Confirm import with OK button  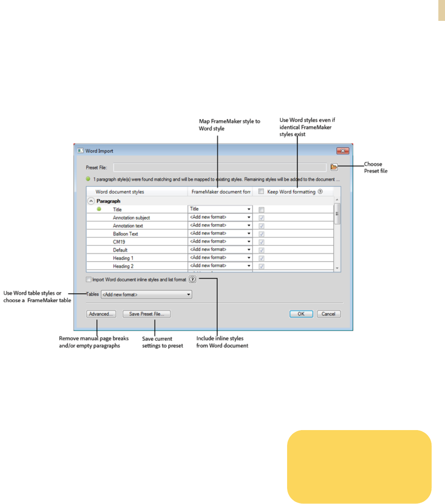point(301,314)
